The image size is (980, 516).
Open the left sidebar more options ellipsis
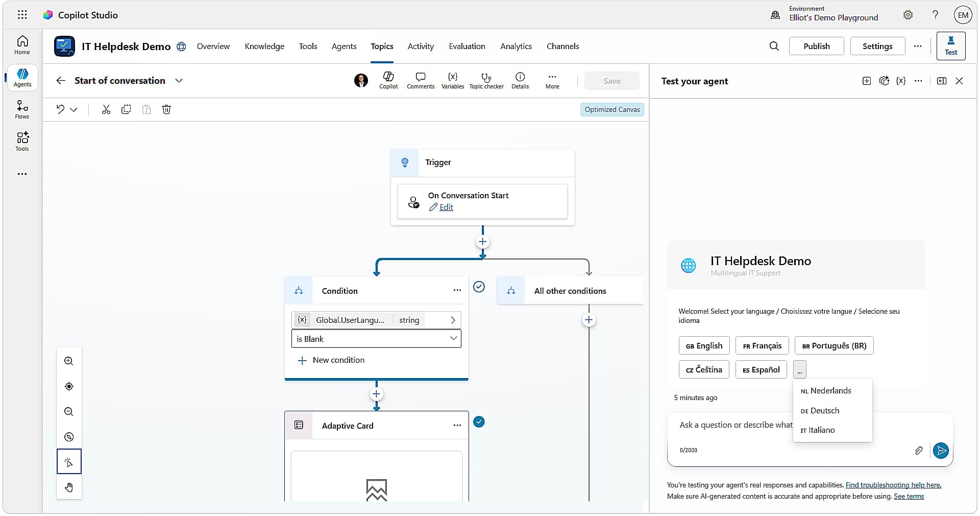(22, 174)
